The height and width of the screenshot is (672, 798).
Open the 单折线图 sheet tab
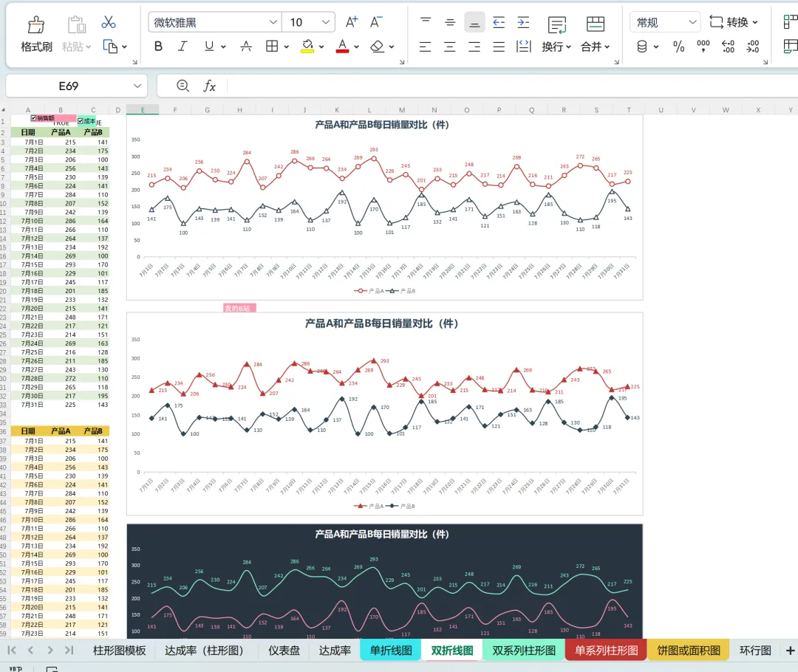[391, 650]
